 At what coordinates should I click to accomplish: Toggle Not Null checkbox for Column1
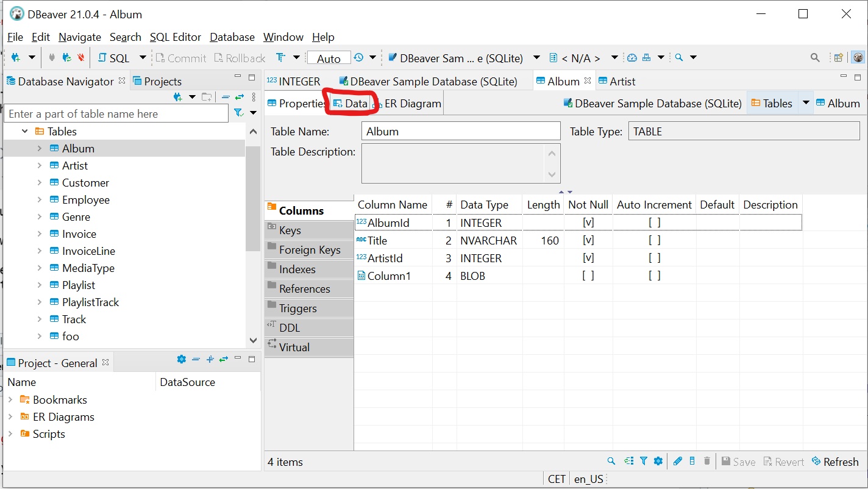tap(588, 276)
